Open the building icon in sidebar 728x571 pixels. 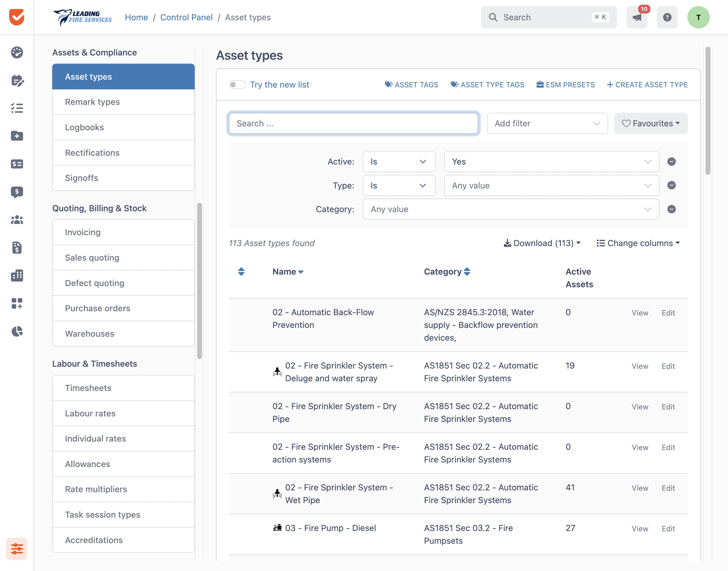click(17, 275)
